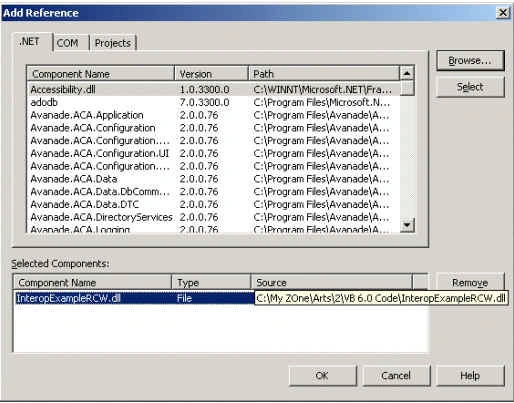Select Avanade.ACA.Data component

pyautogui.click(x=213, y=179)
